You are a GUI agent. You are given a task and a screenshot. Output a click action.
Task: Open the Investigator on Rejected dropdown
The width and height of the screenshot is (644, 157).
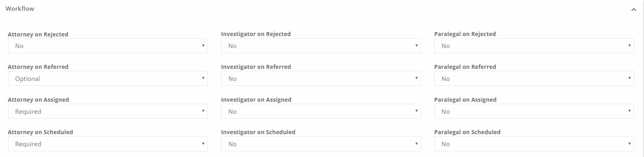click(x=321, y=46)
